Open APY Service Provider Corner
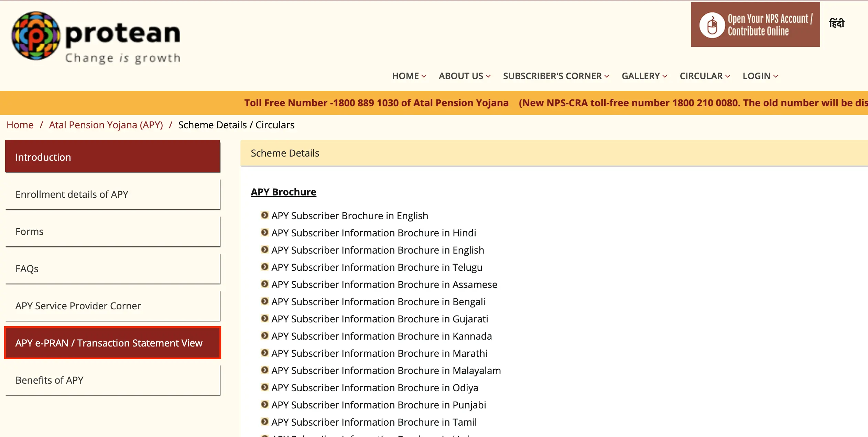The width and height of the screenshot is (868, 437). pyautogui.click(x=112, y=306)
